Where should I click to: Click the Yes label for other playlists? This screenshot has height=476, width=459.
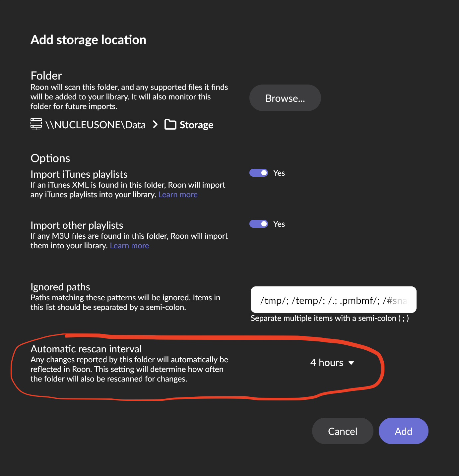click(279, 224)
